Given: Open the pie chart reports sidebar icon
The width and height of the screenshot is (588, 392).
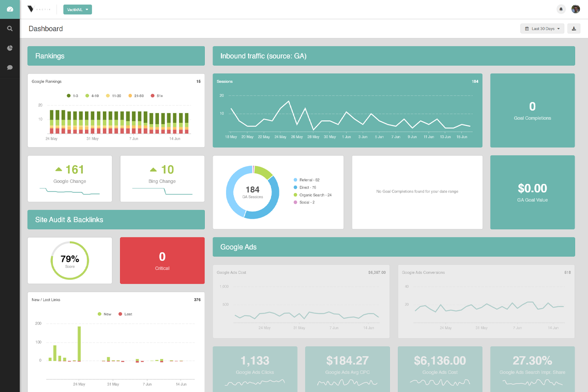Looking at the screenshot, I should (x=10, y=48).
